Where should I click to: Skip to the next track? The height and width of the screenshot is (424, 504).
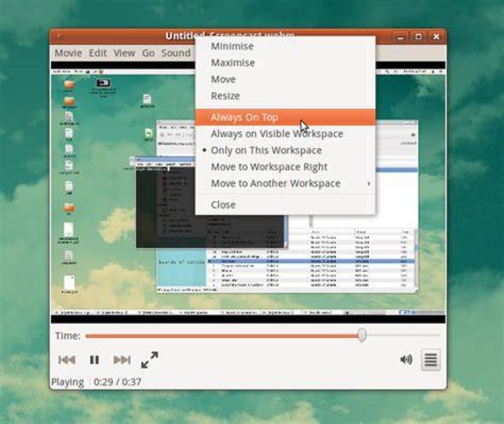(x=122, y=360)
